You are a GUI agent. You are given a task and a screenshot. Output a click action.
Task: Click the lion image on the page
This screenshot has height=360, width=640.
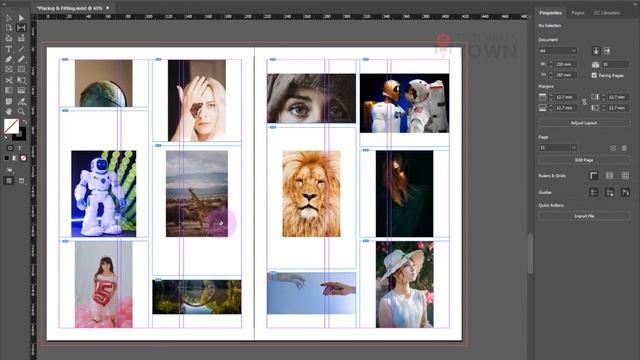point(311,193)
